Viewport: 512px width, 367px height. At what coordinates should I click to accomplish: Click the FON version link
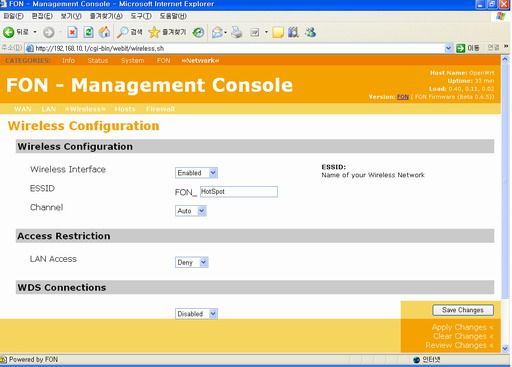403,97
